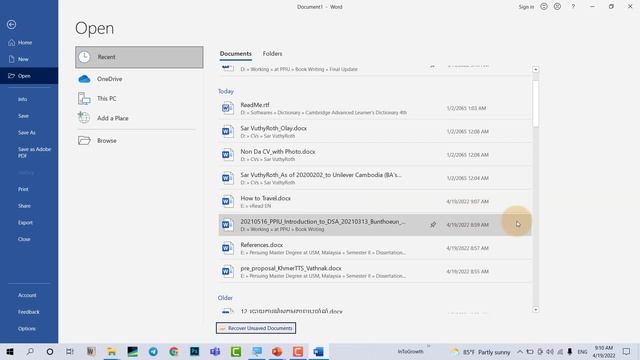Open Feedback page

point(29,312)
